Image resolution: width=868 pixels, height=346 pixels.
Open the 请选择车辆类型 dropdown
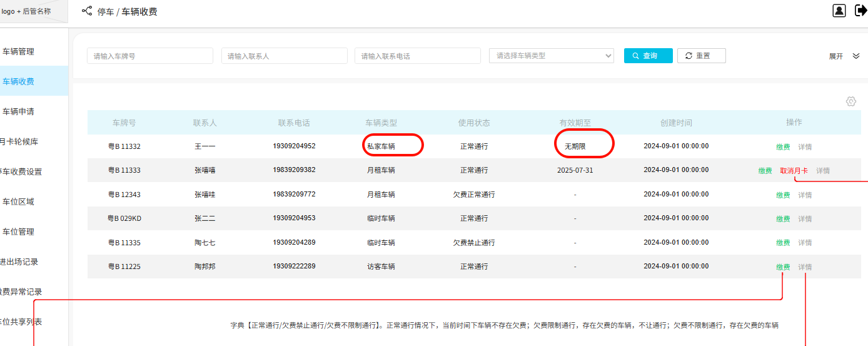point(551,56)
